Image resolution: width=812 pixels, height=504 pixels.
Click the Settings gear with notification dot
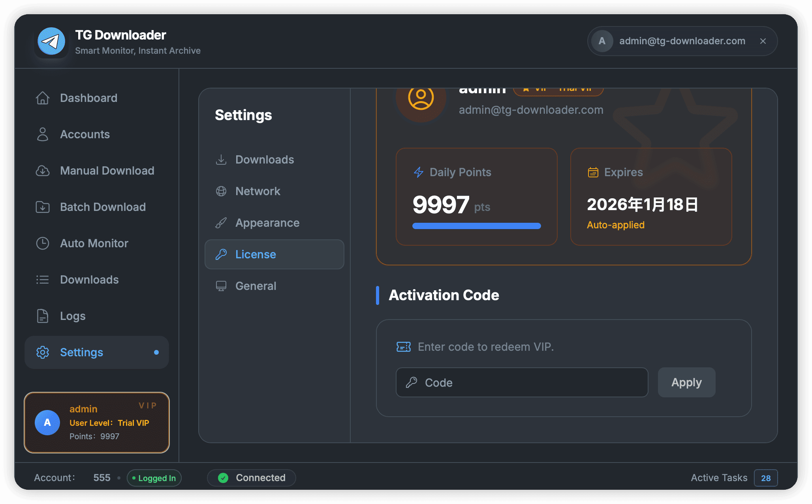[97, 352]
